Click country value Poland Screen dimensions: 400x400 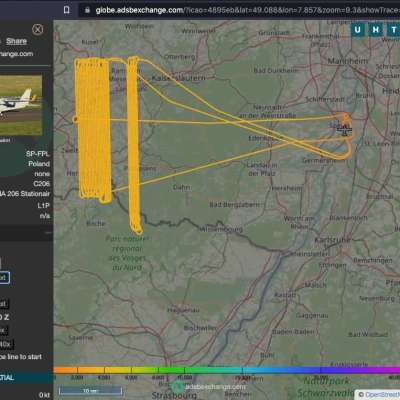tap(39, 164)
